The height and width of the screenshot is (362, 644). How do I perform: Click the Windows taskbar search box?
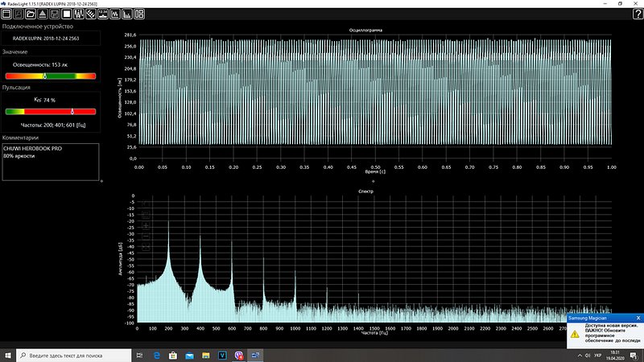coord(74,356)
